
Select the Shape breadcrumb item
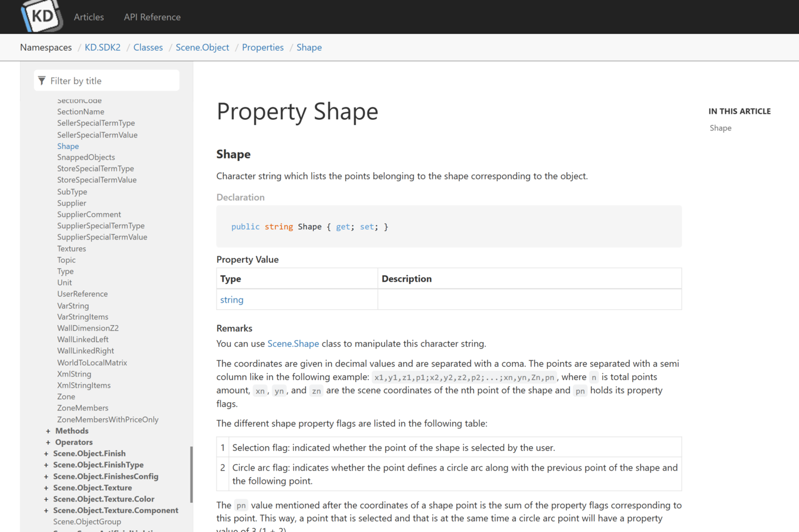pos(309,47)
